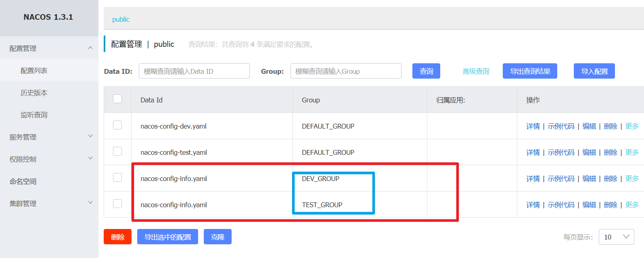Click the red 删除 button below the table
Screen dimensions: 644x258
pos(117,237)
